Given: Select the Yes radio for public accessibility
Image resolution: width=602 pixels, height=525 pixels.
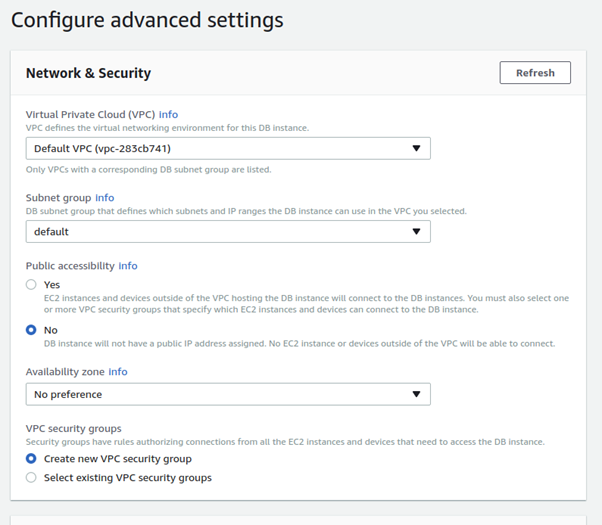Looking at the screenshot, I should coord(32,285).
